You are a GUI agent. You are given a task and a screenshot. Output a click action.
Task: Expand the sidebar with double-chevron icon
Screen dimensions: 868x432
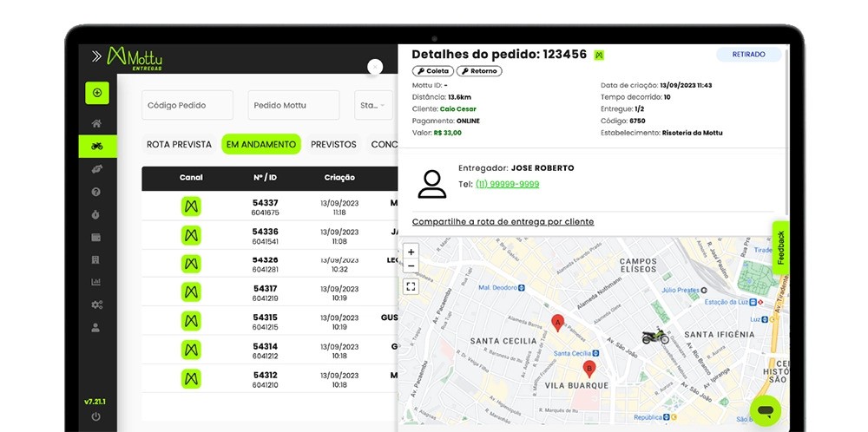(97, 56)
